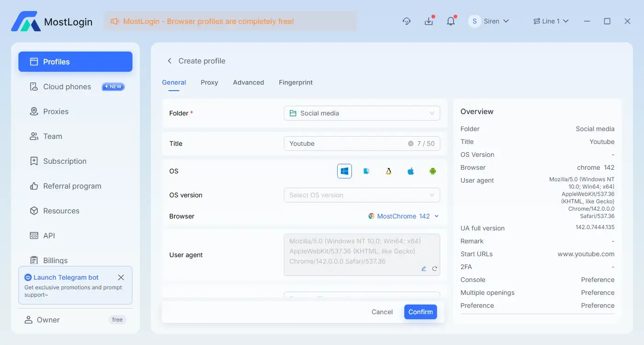Open the Proxy tab
This screenshot has width=644, height=345.
[209, 82]
